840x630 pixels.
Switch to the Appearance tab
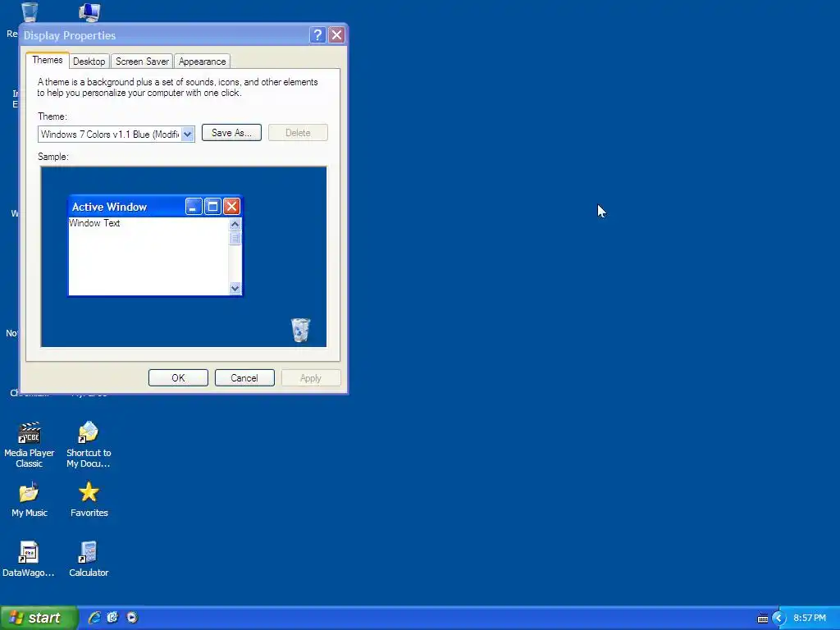click(x=202, y=62)
